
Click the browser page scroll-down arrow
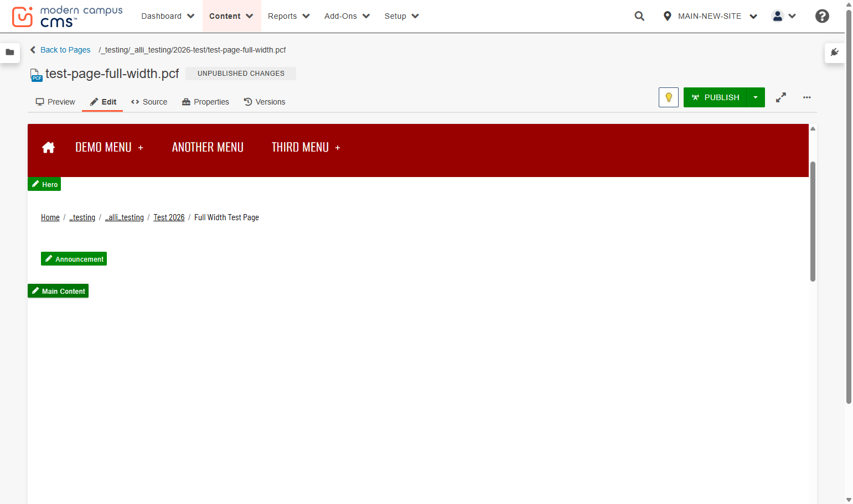point(849,500)
